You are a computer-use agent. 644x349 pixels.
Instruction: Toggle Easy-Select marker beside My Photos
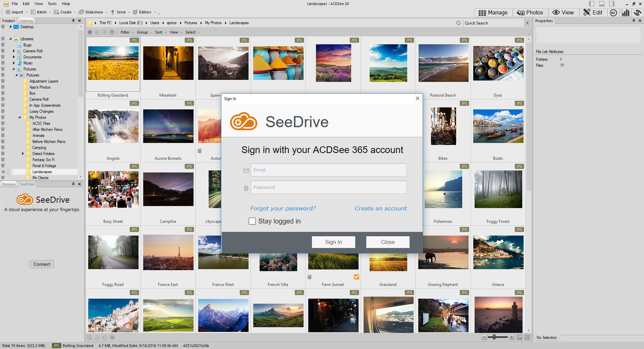(3, 117)
